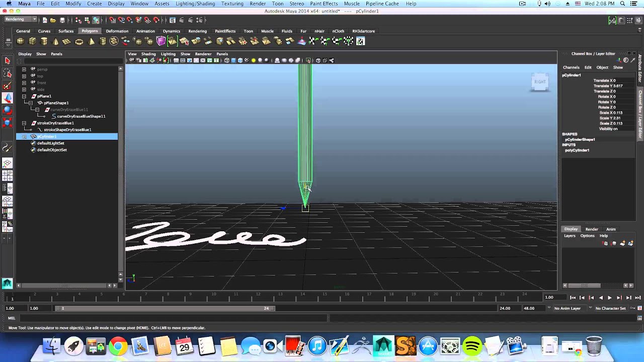The height and width of the screenshot is (362, 644).
Task: Toggle wireframe shading in viewport toolbar
Action: click(226, 60)
